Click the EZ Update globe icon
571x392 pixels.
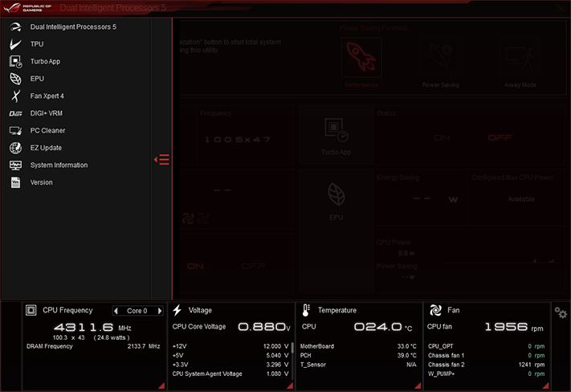[15, 148]
